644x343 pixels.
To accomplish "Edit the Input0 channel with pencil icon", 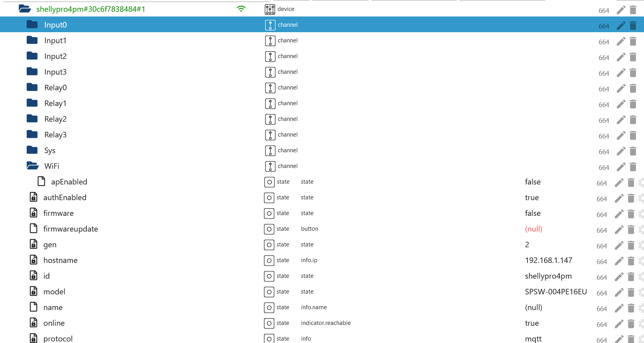I will [x=621, y=26].
